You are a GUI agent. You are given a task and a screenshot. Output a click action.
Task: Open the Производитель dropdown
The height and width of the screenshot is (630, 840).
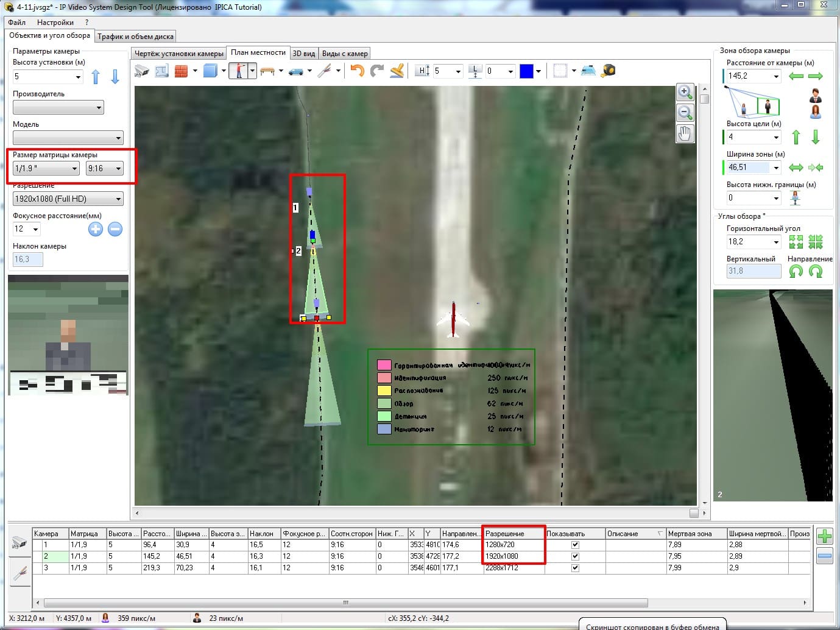(x=58, y=108)
